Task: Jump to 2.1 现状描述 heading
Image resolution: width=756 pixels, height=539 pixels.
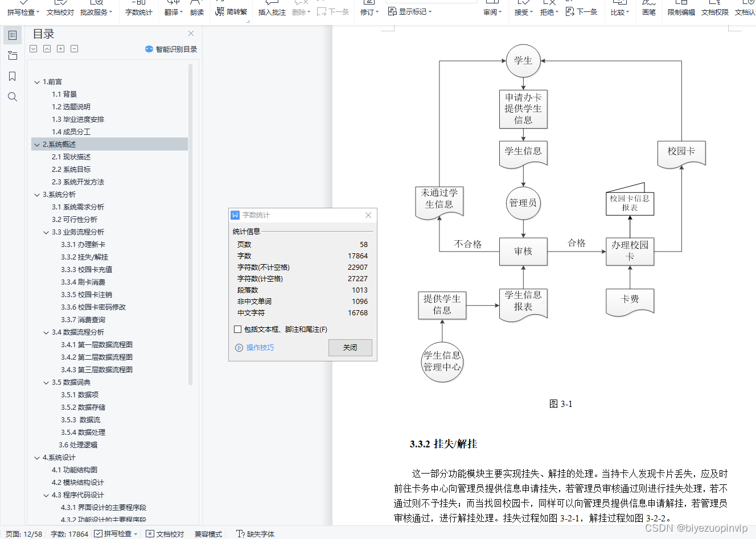Action: pos(71,157)
